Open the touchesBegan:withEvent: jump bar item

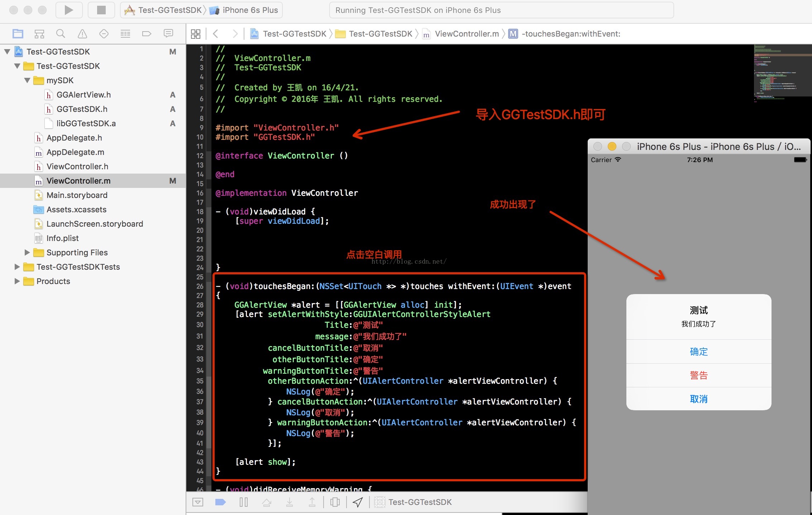click(x=570, y=34)
